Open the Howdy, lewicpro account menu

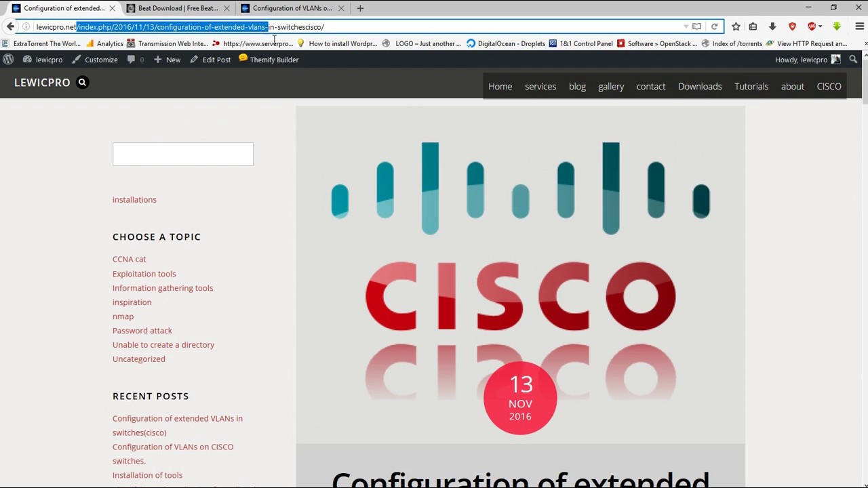[x=808, y=60]
